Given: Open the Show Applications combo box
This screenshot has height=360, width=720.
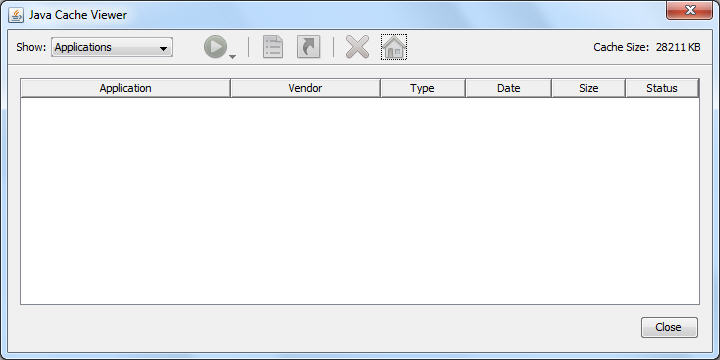Looking at the screenshot, I should pyautogui.click(x=112, y=47).
